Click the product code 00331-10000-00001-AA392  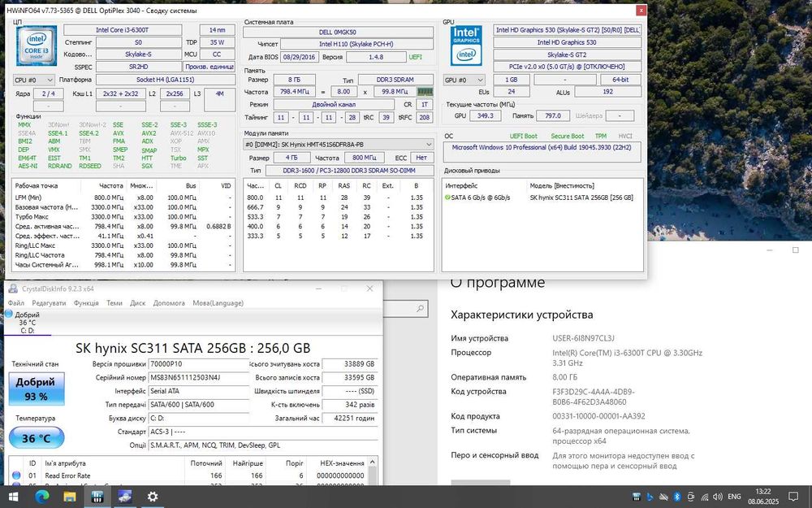[598, 415]
